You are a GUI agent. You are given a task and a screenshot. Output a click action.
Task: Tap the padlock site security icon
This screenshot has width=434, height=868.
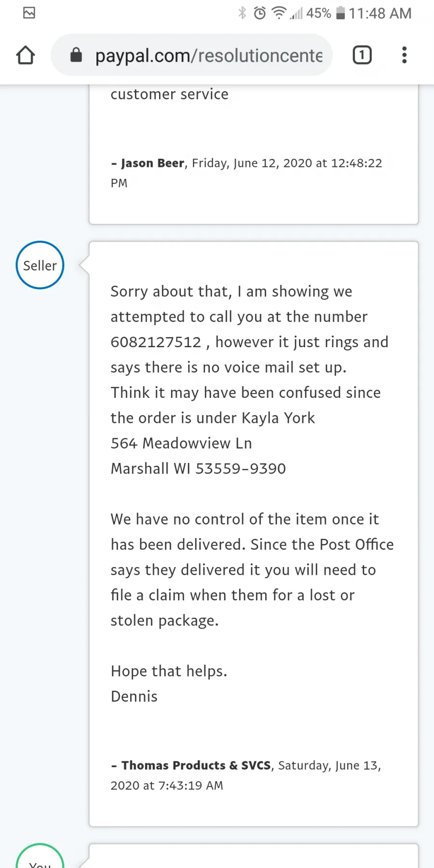click(76, 55)
